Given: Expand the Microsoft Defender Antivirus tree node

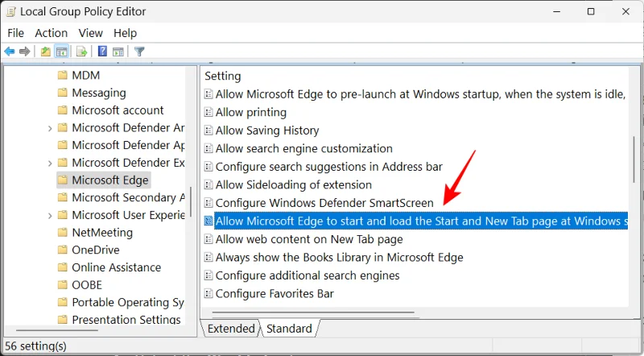Looking at the screenshot, I should [50, 128].
